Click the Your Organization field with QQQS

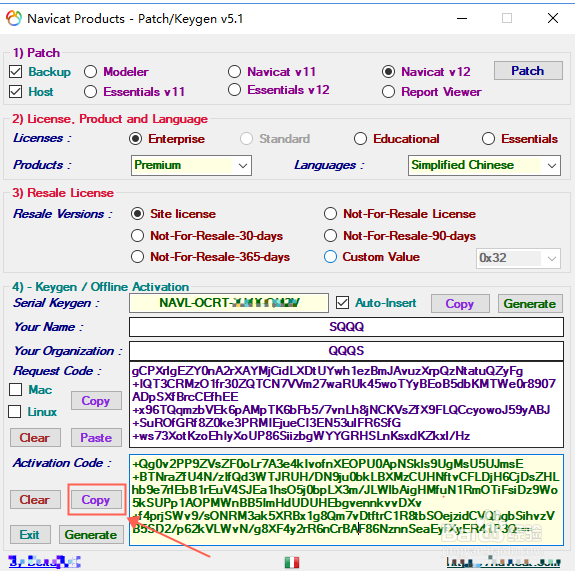pyautogui.click(x=346, y=351)
